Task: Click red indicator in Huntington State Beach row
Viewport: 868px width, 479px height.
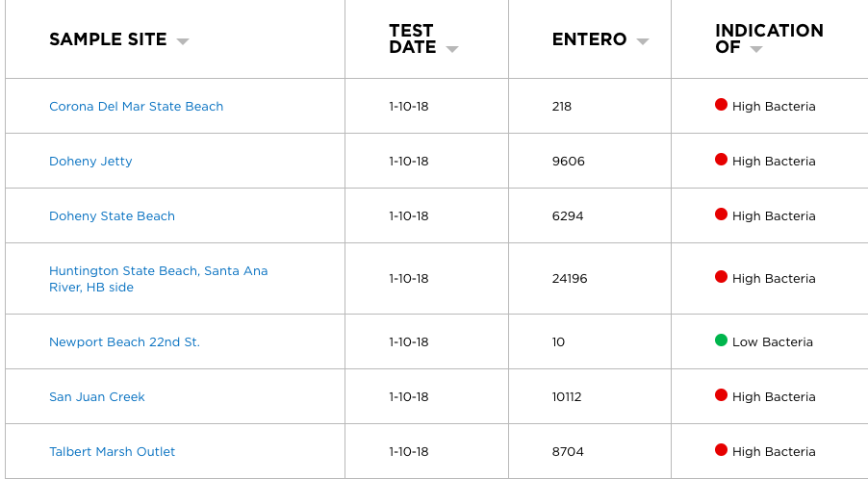Action: (721, 277)
